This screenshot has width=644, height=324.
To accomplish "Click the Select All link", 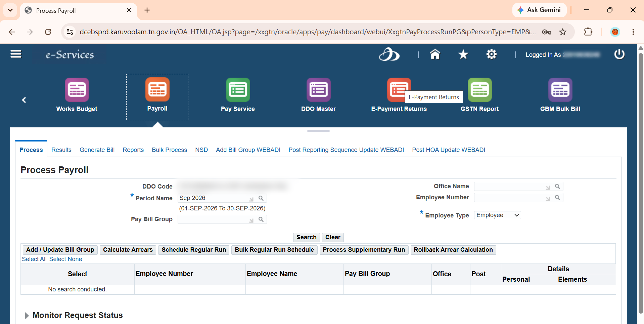I will tap(34, 259).
